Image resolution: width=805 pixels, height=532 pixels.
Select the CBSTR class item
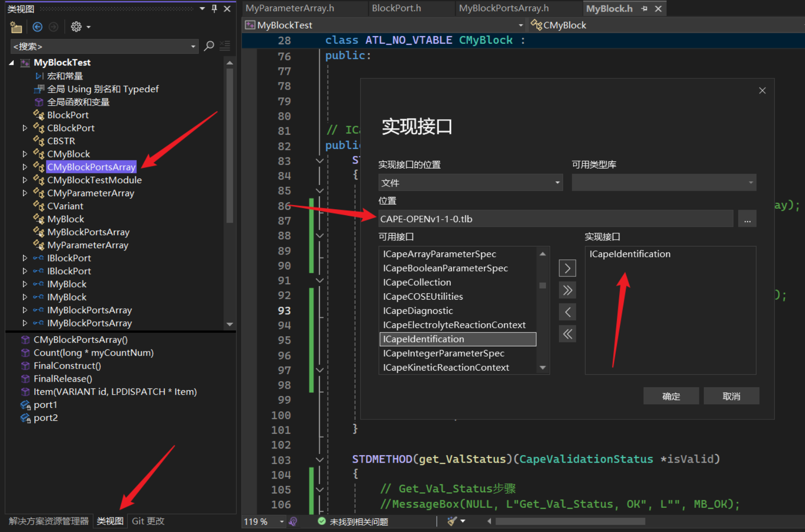[x=61, y=141]
